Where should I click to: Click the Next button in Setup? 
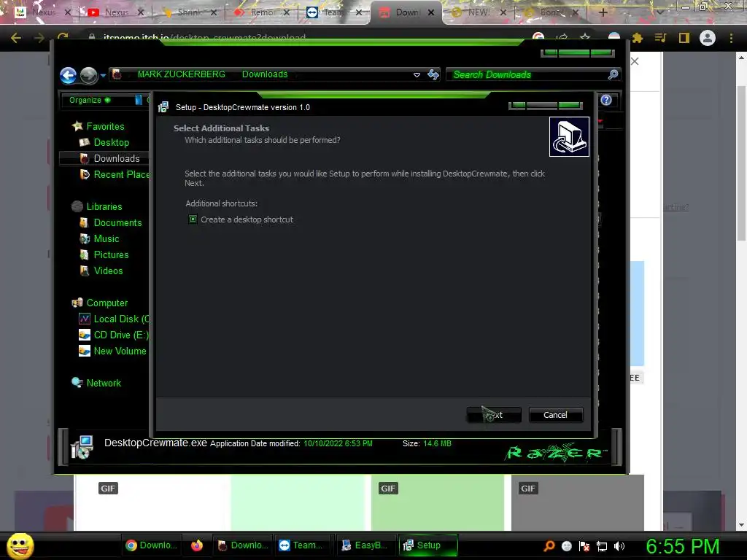[494, 415]
